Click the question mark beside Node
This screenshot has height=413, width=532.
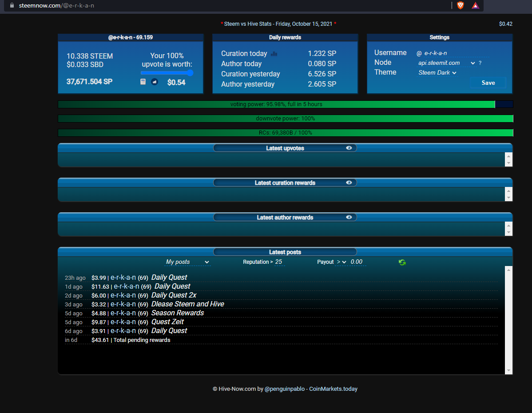point(480,63)
